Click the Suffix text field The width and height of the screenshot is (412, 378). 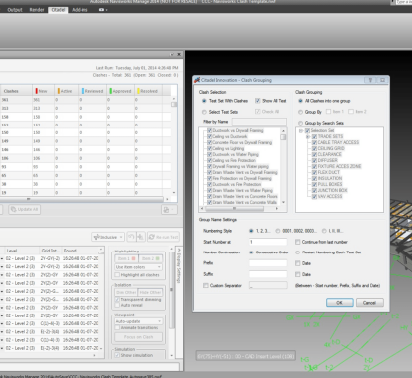[x=268, y=274]
